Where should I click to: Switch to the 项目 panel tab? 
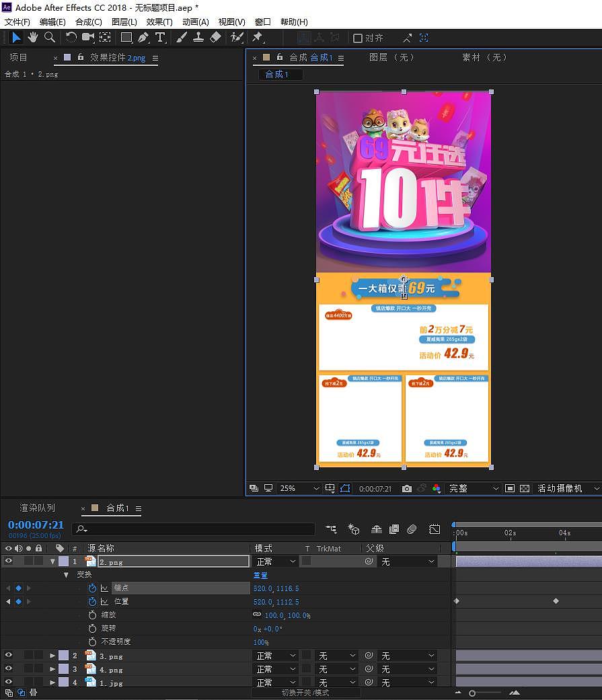pos(18,58)
